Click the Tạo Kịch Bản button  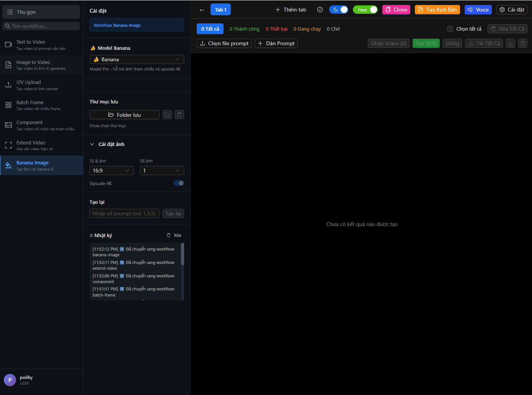pyautogui.click(x=437, y=10)
